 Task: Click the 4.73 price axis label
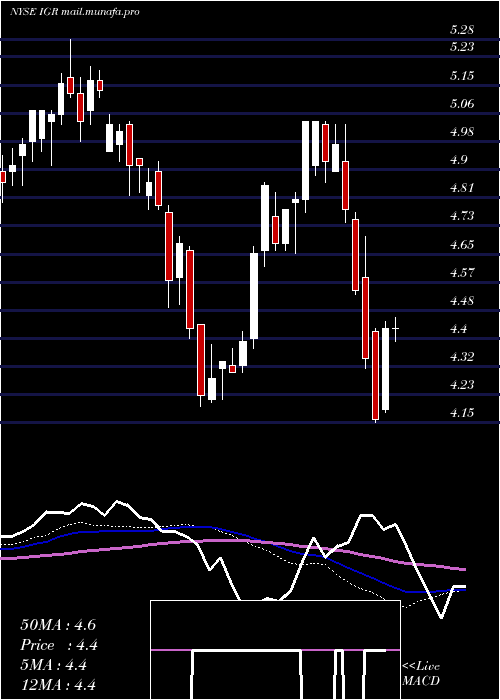(x=462, y=216)
